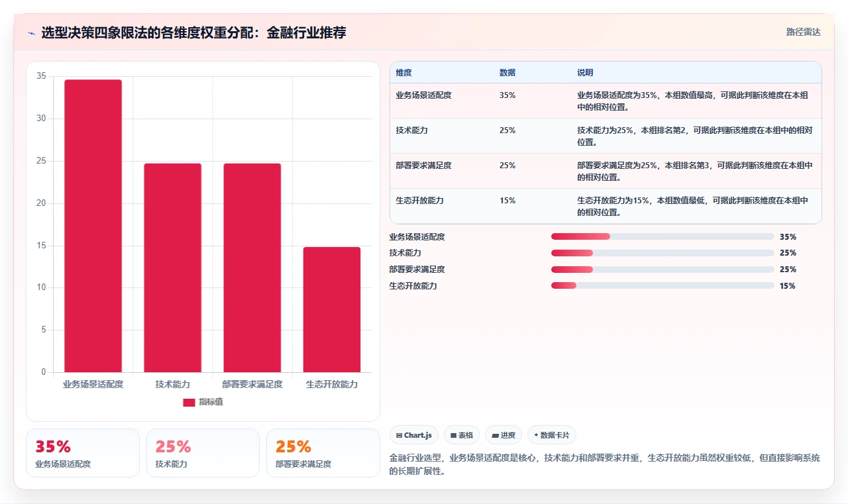The height and width of the screenshot is (504, 848).
Task: Open the orange 25% 部署要求满足度 stat card
Action: click(323, 453)
